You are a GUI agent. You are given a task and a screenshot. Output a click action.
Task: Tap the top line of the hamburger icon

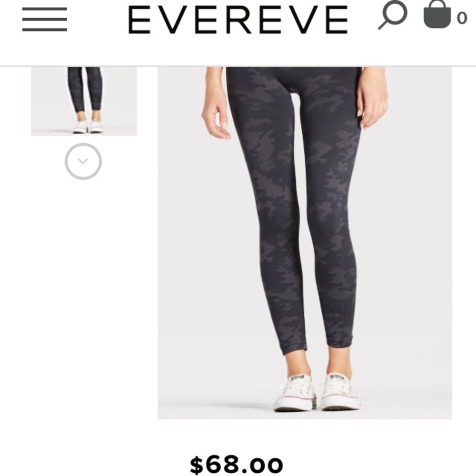[45, 9]
